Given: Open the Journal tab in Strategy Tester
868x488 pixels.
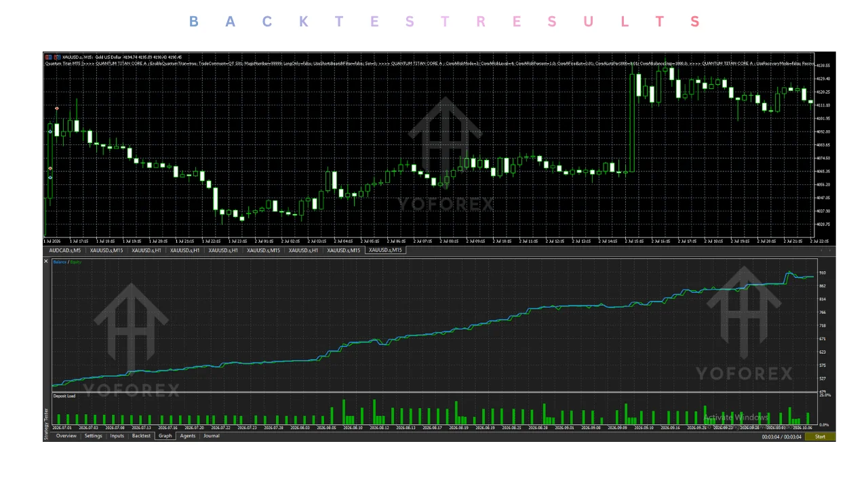Looking at the screenshot, I should pyautogui.click(x=212, y=436).
